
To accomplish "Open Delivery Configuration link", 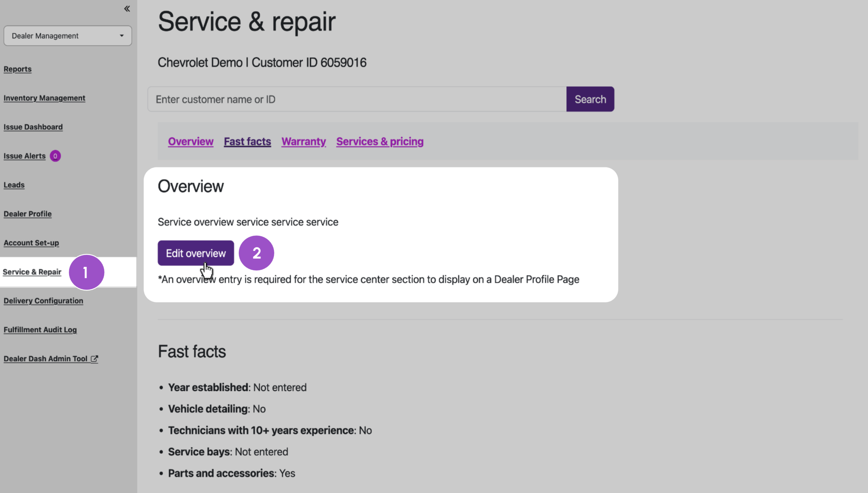I will pyautogui.click(x=43, y=301).
